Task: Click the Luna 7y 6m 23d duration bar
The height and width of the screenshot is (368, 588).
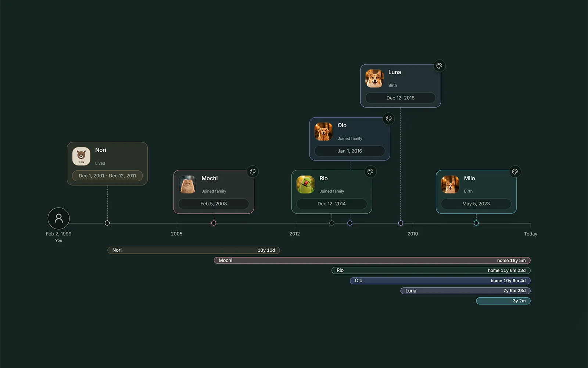Action: pyautogui.click(x=466, y=291)
